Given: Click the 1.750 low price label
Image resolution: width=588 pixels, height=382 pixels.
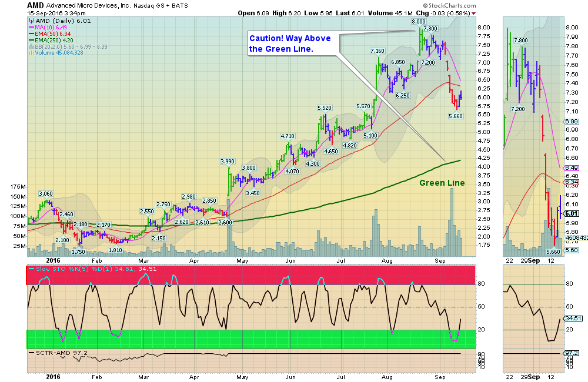Looking at the screenshot, I should pyautogui.click(x=78, y=252).
